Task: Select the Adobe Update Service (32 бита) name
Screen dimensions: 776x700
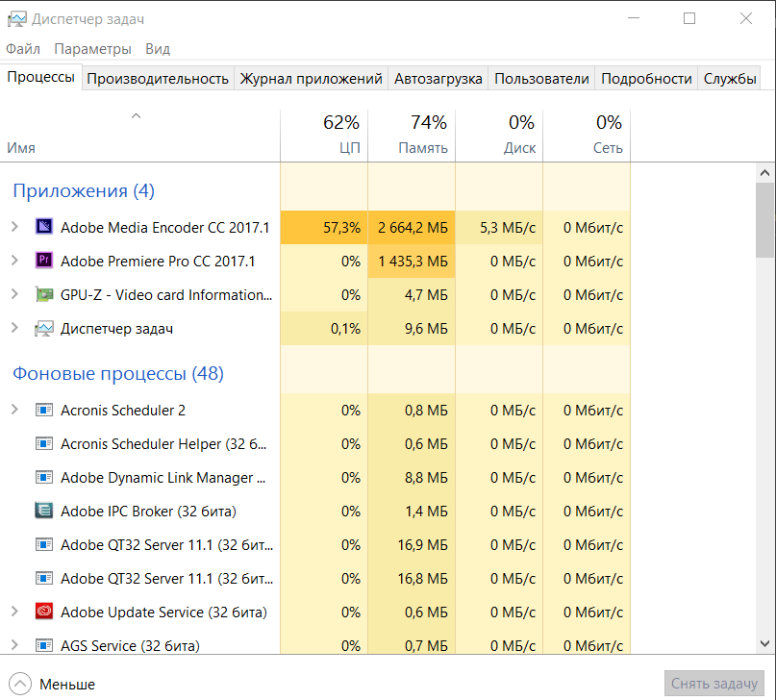Action: 163,612
